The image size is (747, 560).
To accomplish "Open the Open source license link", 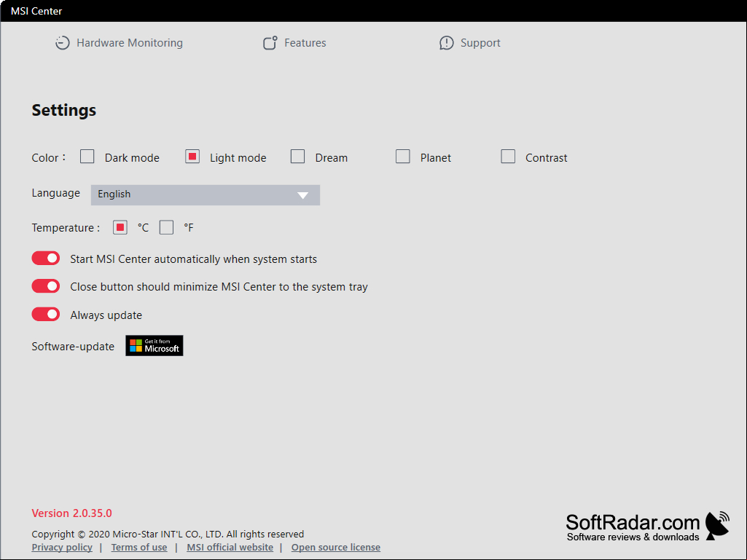I will click(336, 547).
